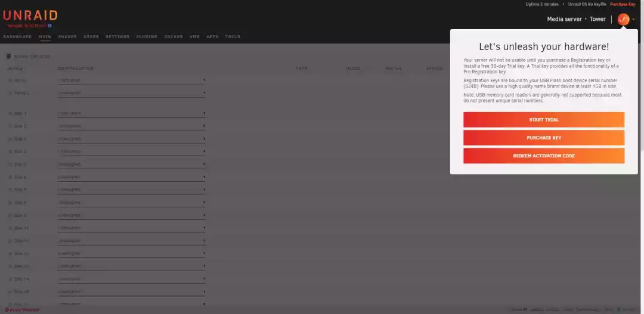644x314 pixels.
Task: Open the Disk 4 assignment dropdown
Action: 131,152
